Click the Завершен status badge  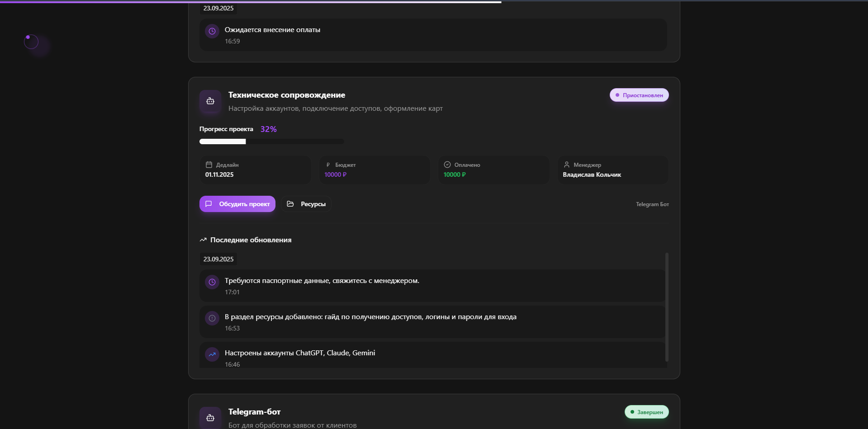click(647, 412)
